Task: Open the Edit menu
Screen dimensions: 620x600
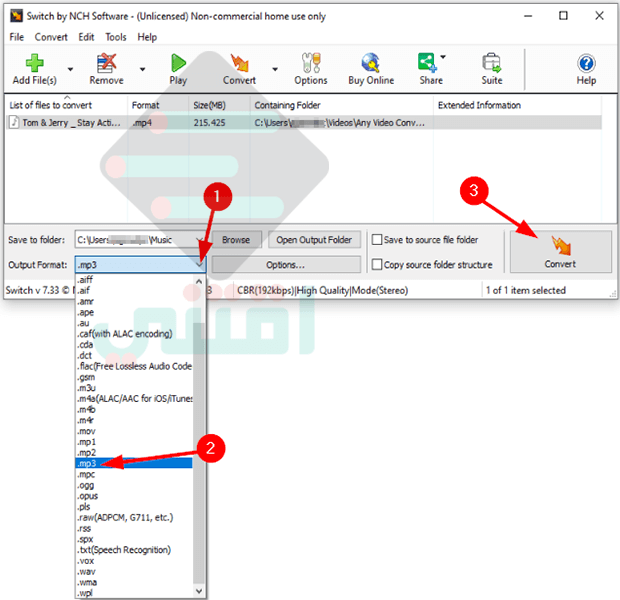Action: click(86, 37)
